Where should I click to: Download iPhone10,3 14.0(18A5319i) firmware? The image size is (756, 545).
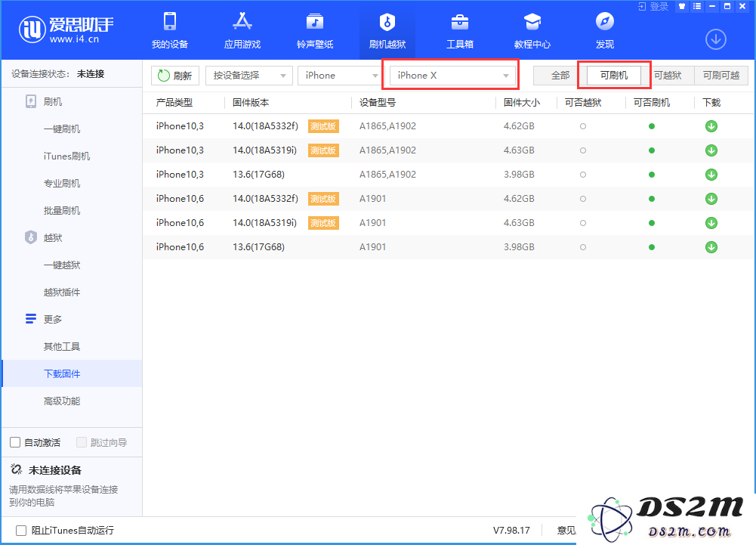711,150
